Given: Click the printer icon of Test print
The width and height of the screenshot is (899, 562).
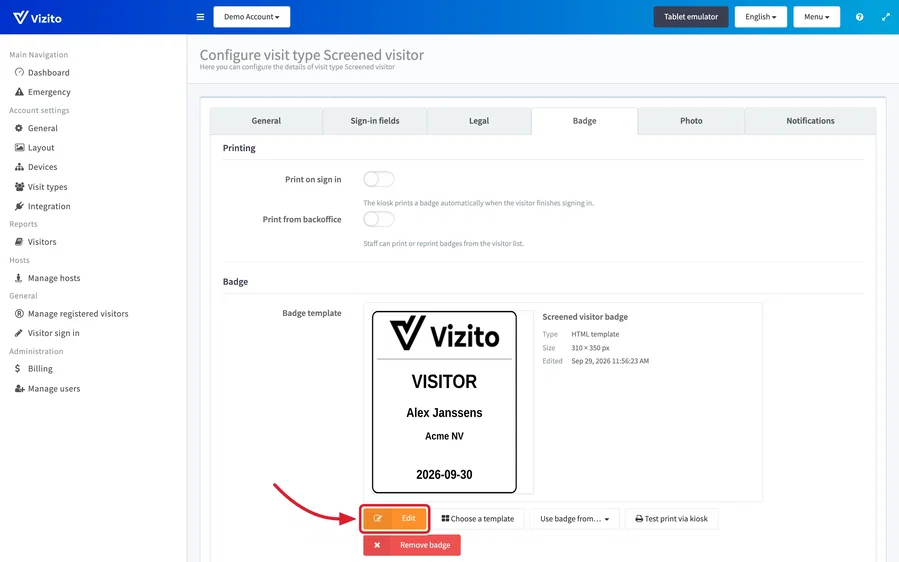Looking at the screenshot, I should pos(639,518).
